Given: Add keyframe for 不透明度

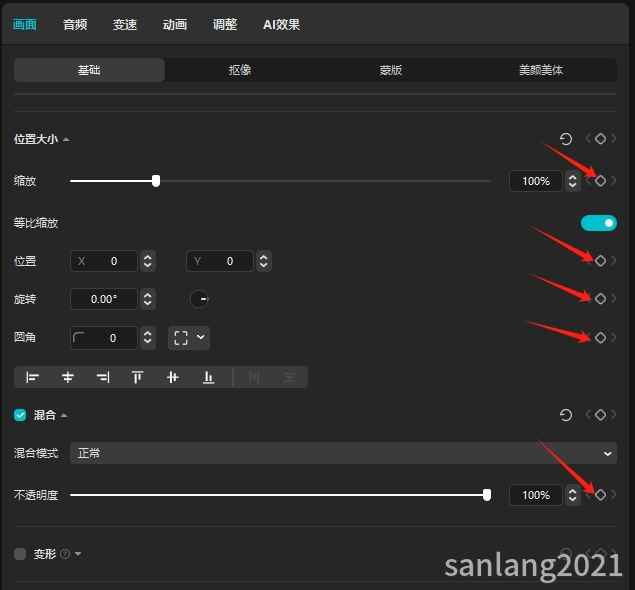Looking at the screenshot, I should [601, 494].
